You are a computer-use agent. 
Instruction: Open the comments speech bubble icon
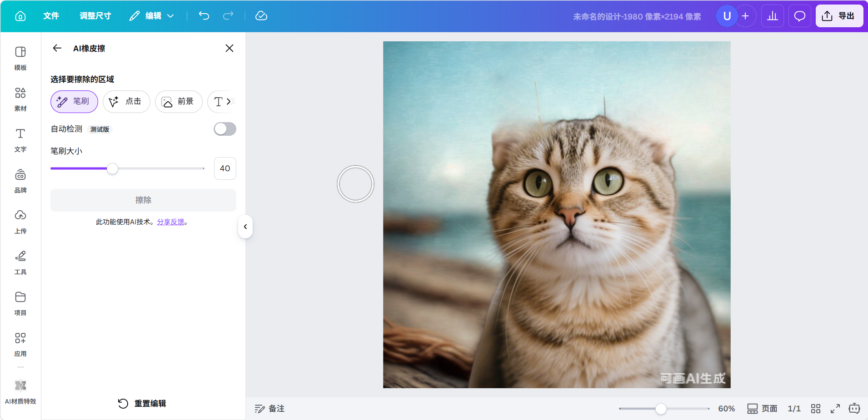pos(799,16)
